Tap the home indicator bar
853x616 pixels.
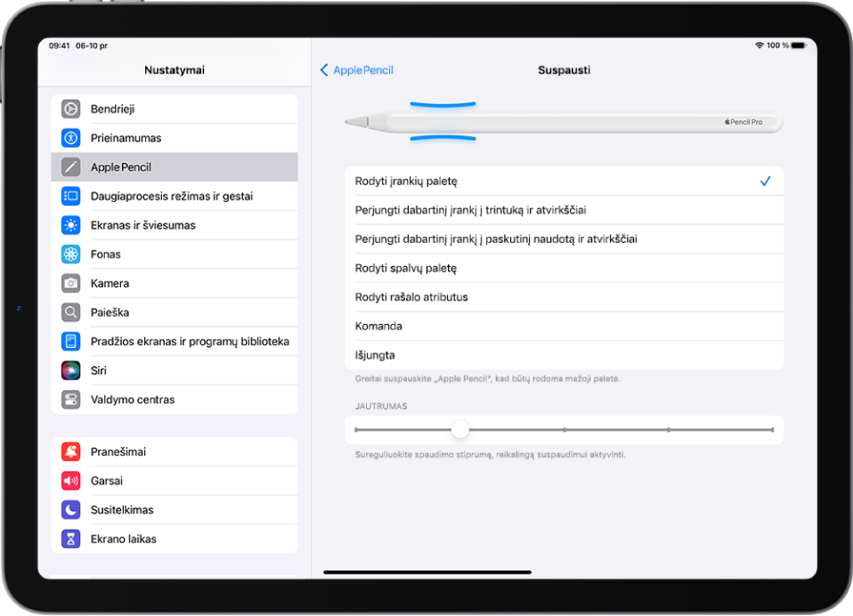427,572
